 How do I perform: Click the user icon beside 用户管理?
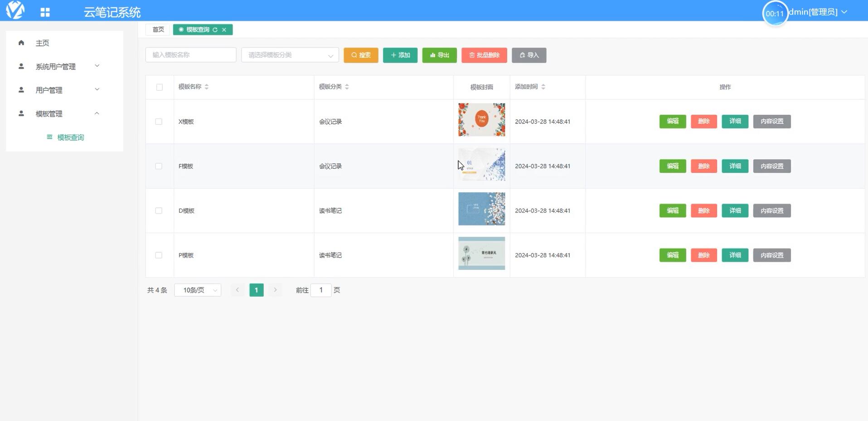point(21,90)
